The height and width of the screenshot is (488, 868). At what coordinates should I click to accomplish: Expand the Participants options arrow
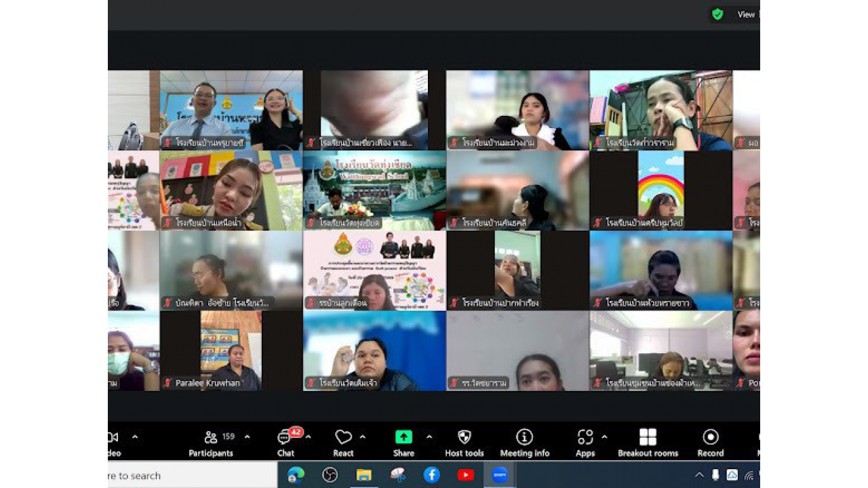tap(247, 437)
